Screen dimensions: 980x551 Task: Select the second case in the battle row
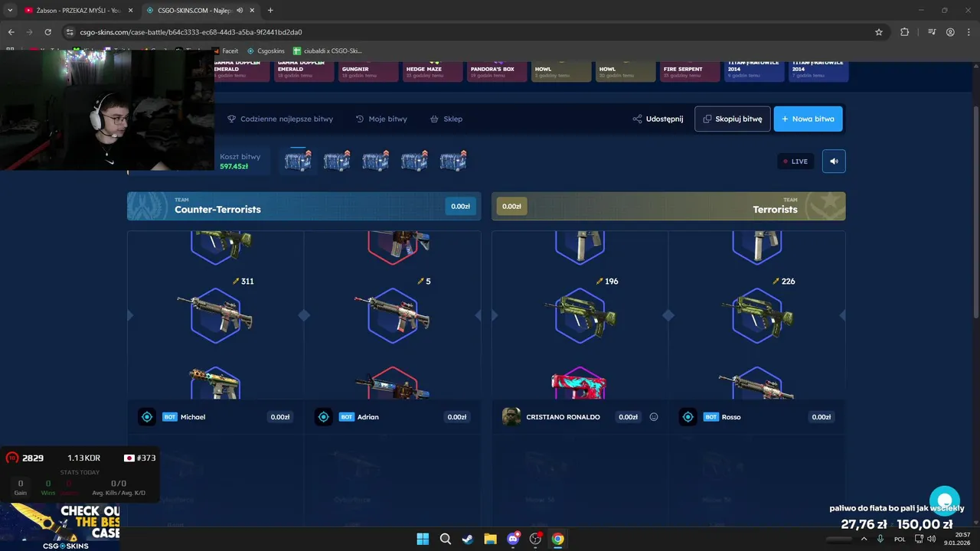[337, 161]
